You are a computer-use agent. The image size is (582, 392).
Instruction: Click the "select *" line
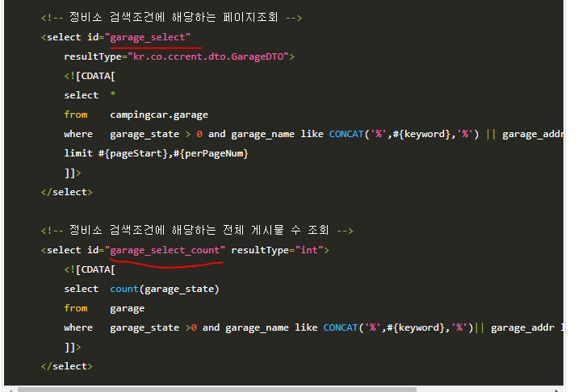coord(90,95)
